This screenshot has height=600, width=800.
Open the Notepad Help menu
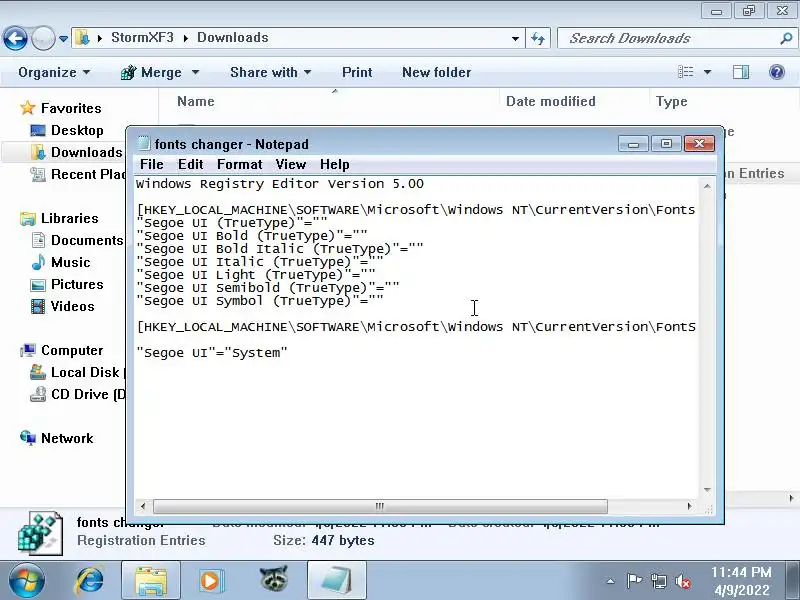click(x=335, y=164)
